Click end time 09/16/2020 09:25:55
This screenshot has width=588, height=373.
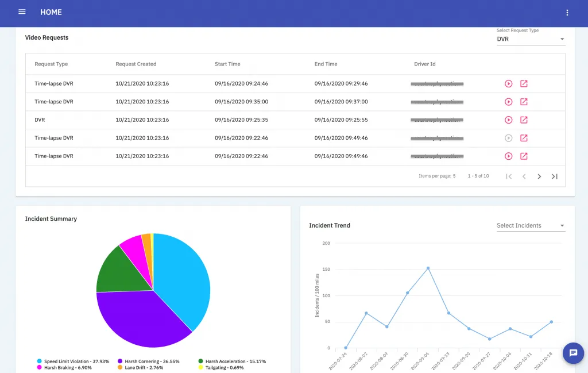pos(341,120)
